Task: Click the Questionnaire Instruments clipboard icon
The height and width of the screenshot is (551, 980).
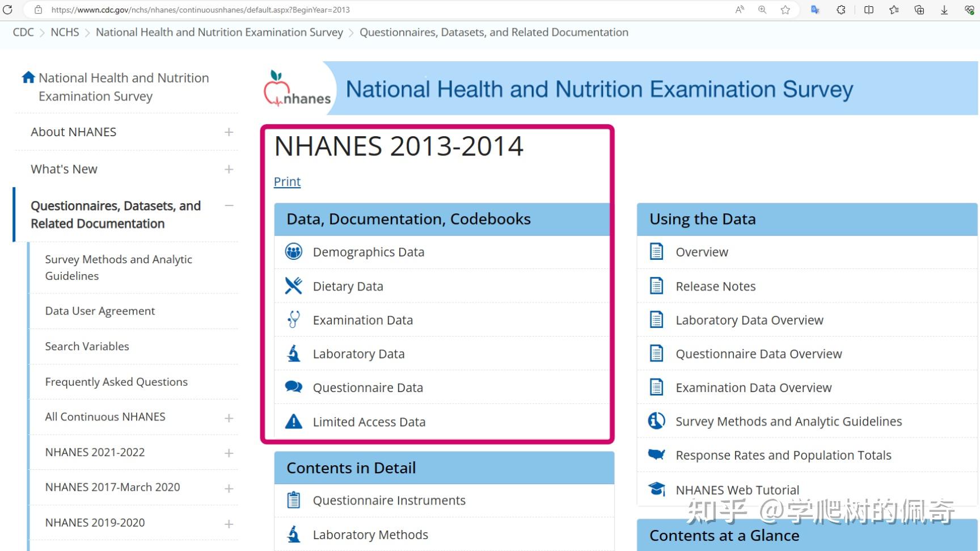Action: (293, 500)
